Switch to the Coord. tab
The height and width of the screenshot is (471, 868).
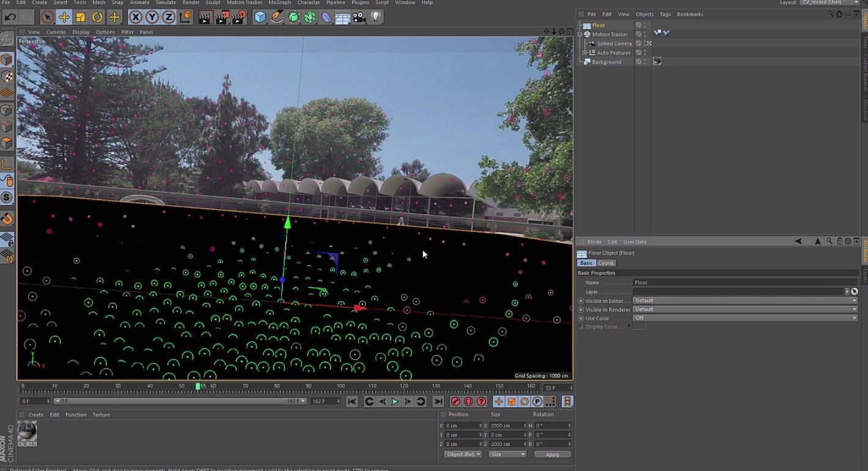coord(606,263)
